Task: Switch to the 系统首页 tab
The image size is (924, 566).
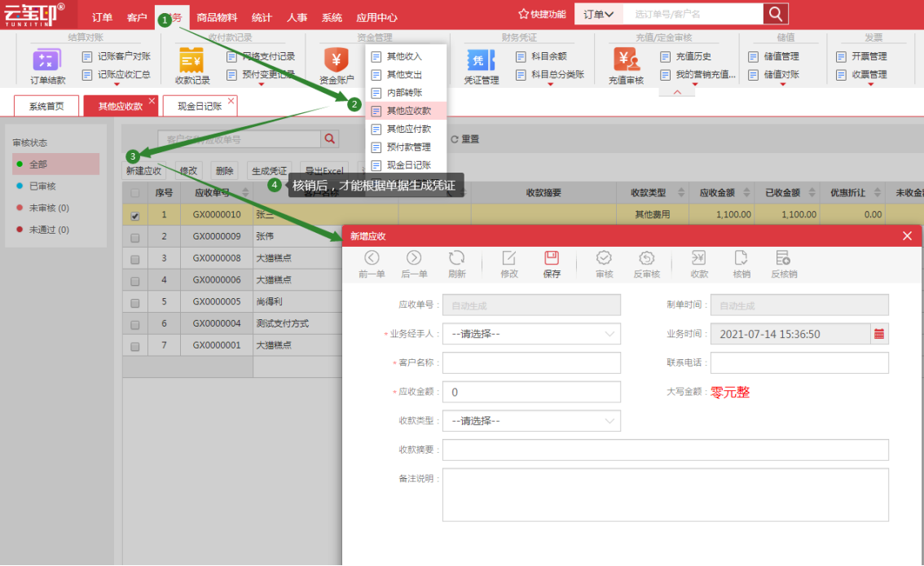Action: [x=46, y=106]
